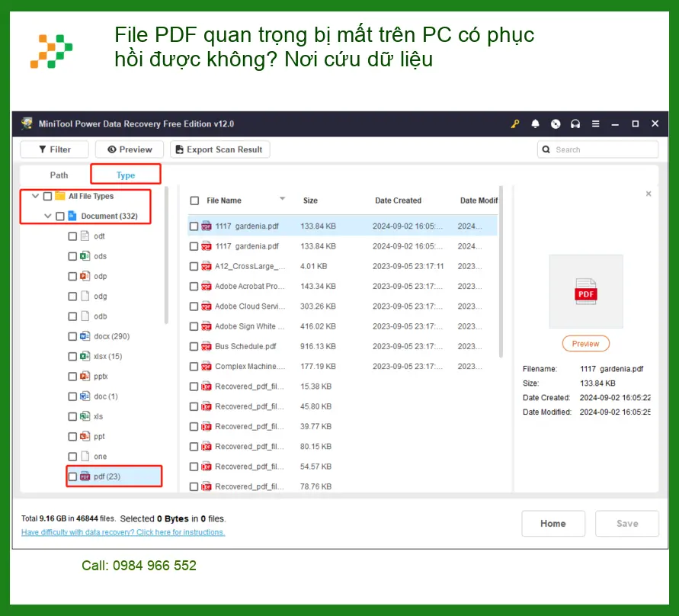Viewport: 679px width, 616px height.
Task: Click the File Name column header
Action: point(224,201)
